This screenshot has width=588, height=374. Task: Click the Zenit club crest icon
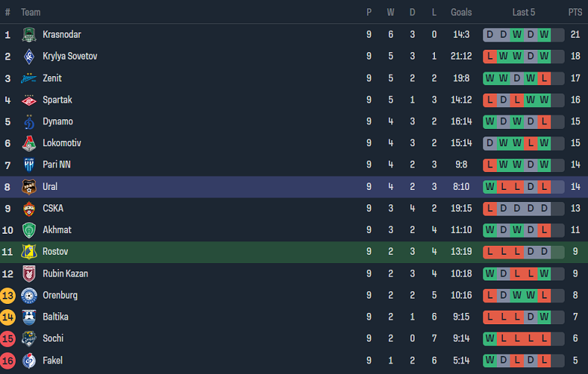pos(29,78)
